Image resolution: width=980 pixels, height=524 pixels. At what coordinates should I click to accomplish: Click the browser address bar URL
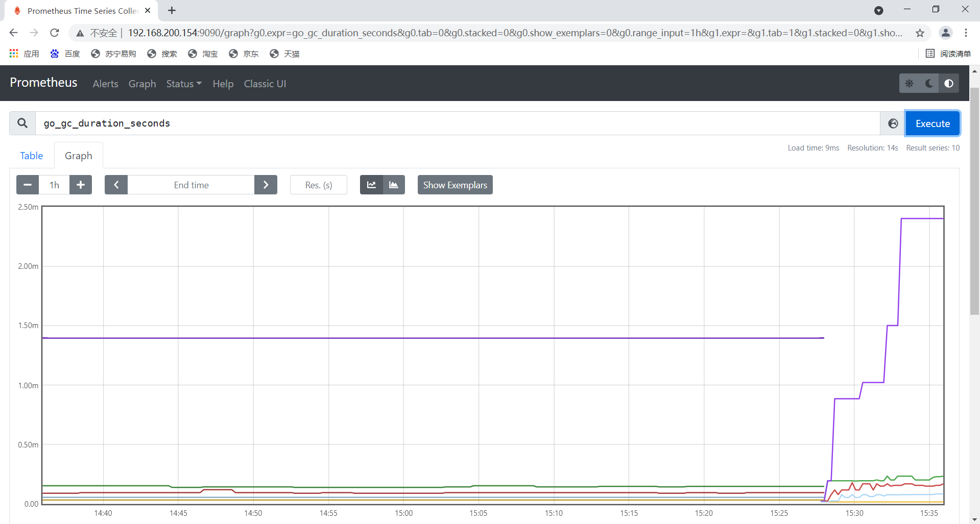[515, 33]
